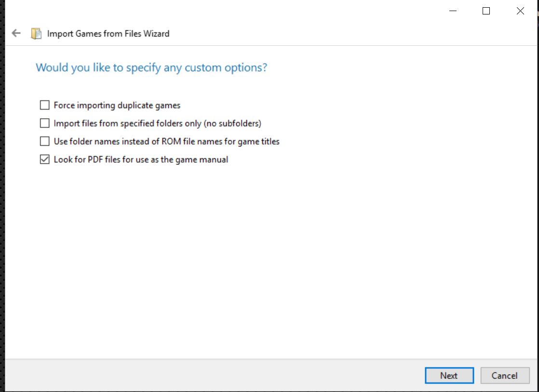The width and height of the screenshot is (539, 392).
Task: Click the empty title bar area
Action: [241, 11]
